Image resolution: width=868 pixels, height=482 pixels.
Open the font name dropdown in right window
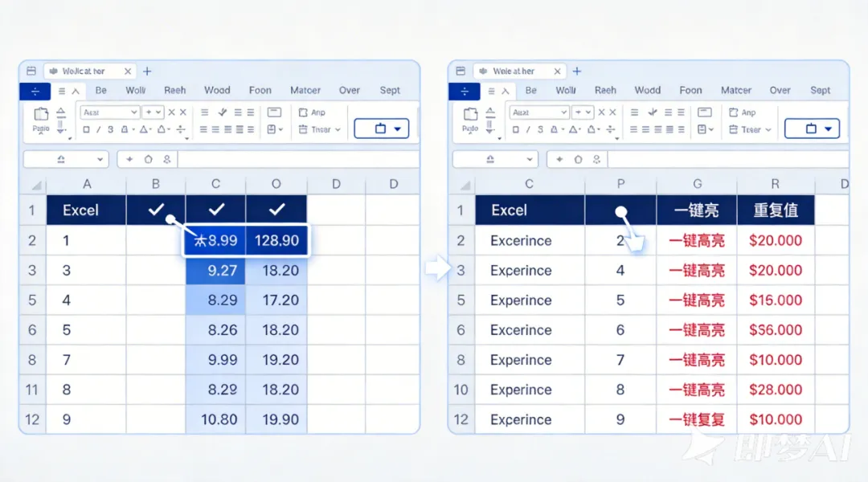(539, 112)
